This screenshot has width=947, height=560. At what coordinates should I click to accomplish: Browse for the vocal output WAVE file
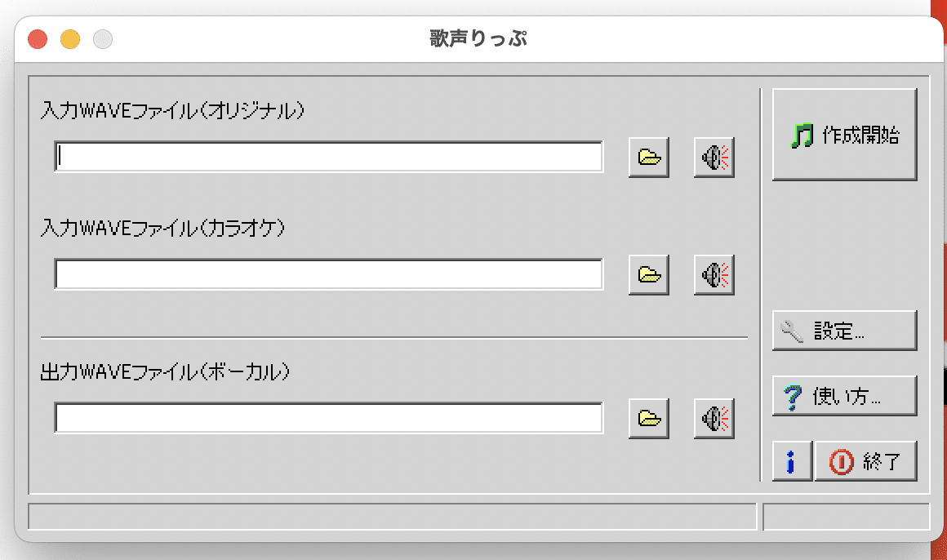(648, 417)
